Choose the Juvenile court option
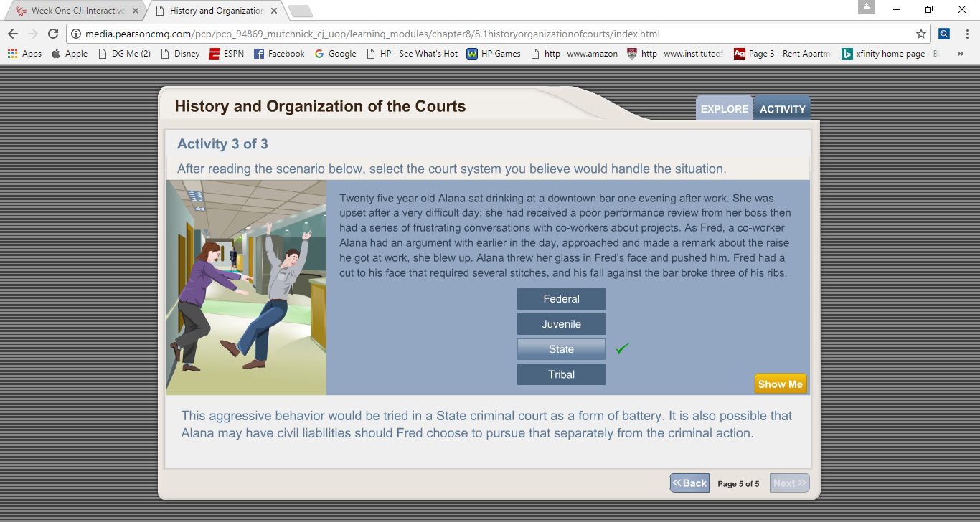980x522 pixels. 561,324
